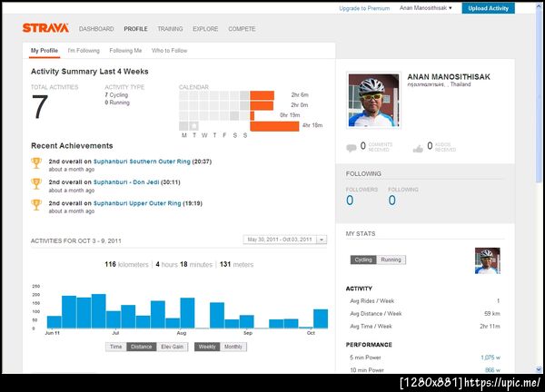Viewport: 545px width, 392px height.
Task: Click the '131 meters' elevation value
Action: 236,265
